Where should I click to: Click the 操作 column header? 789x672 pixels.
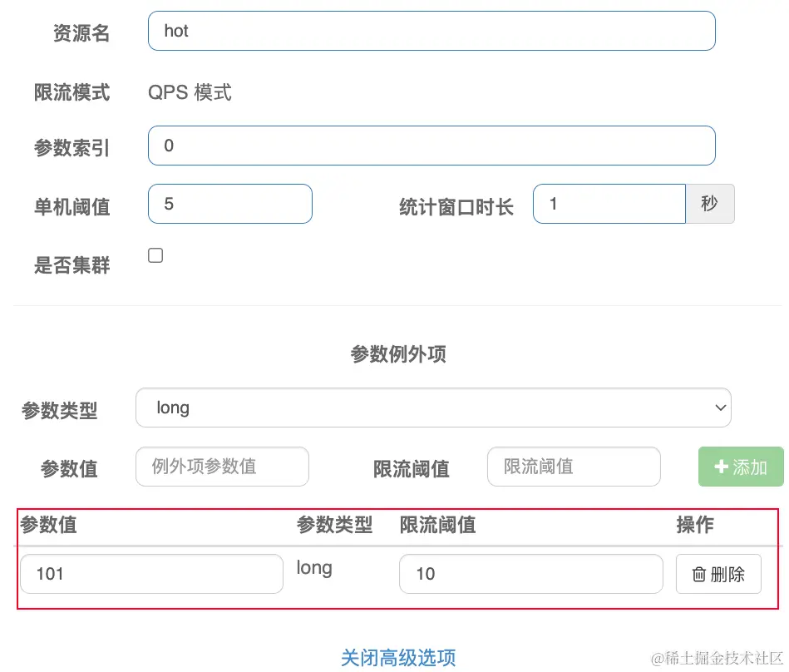point(695,525)
